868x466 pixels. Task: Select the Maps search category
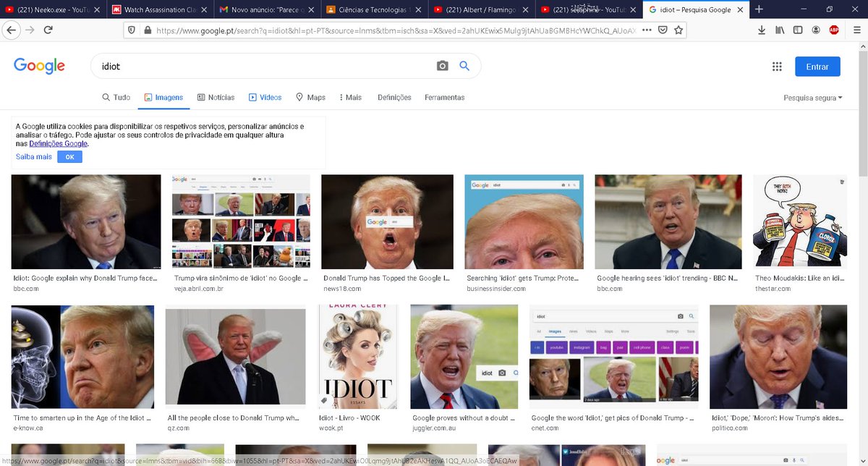310,97
